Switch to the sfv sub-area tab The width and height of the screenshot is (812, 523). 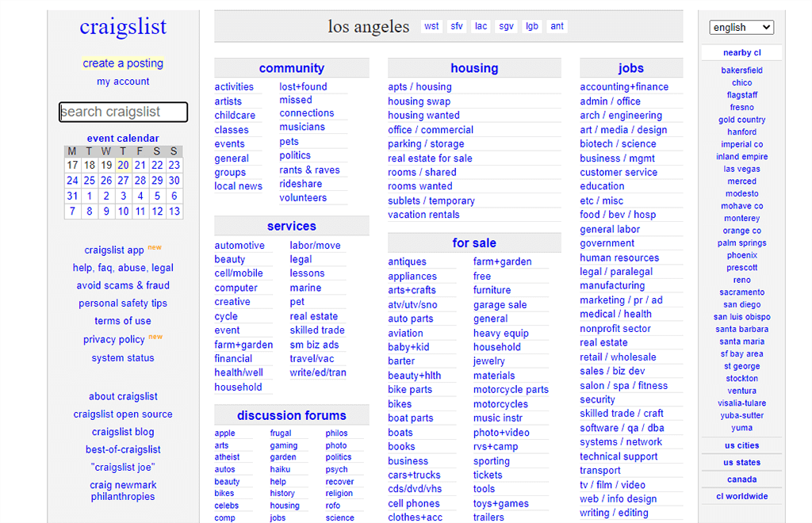click(456, 26)
